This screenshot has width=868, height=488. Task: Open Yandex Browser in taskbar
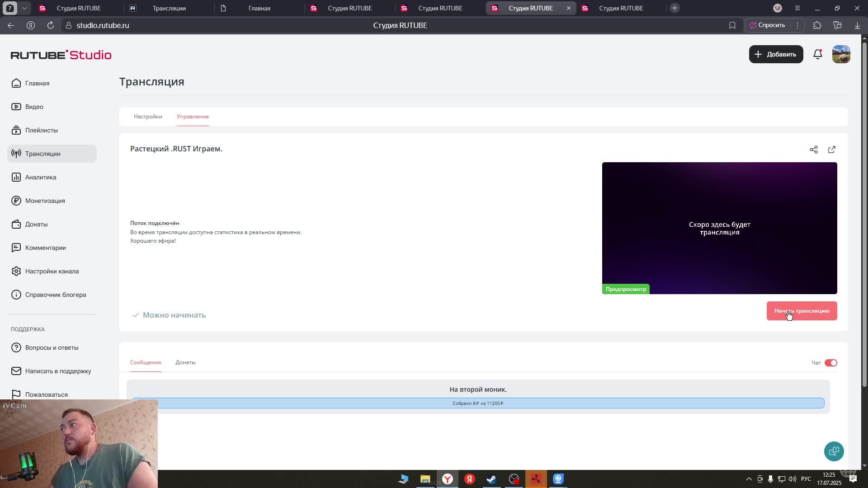point(448,479)
